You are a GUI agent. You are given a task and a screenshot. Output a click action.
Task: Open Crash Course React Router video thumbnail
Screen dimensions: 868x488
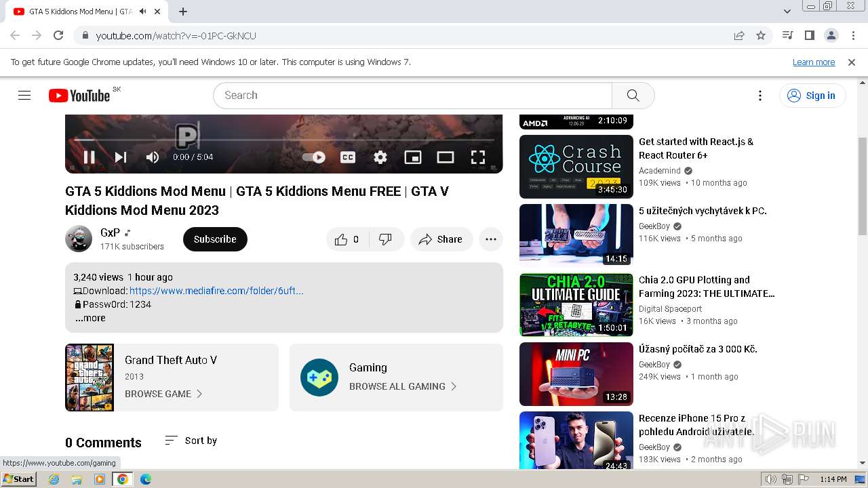(x=576, y=167)
